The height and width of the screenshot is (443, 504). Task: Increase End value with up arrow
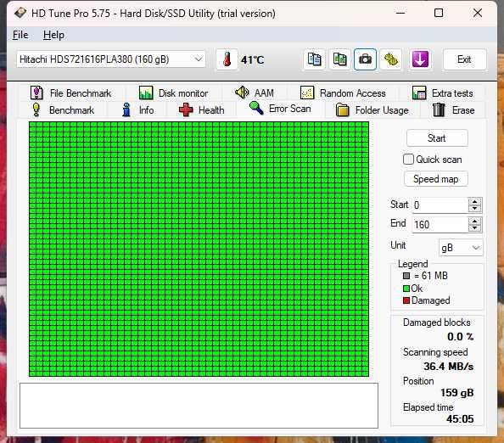pos(475,221)
